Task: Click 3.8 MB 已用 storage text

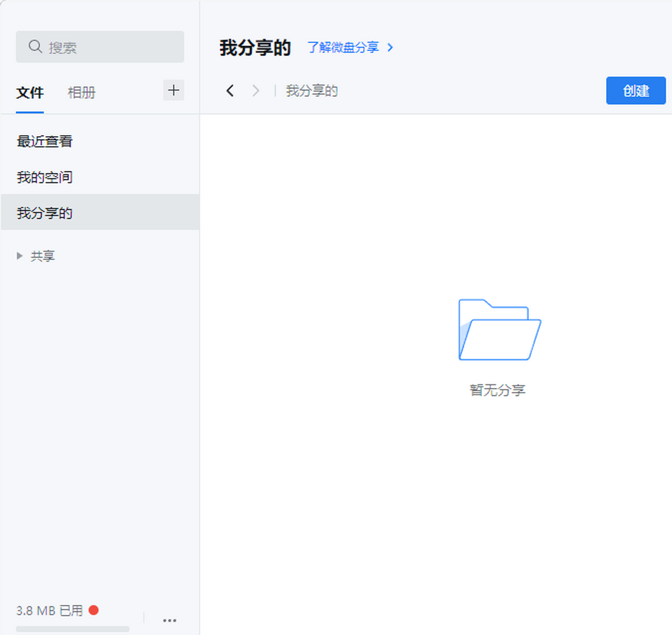Action: coord(49,610)
